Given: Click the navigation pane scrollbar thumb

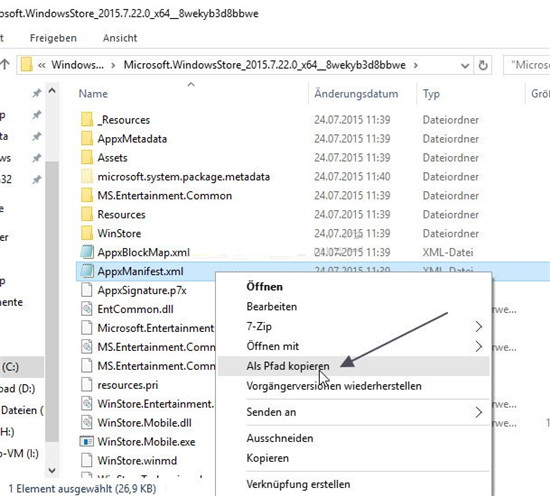Looking at the screenshot, I should [x=52, y=302].
